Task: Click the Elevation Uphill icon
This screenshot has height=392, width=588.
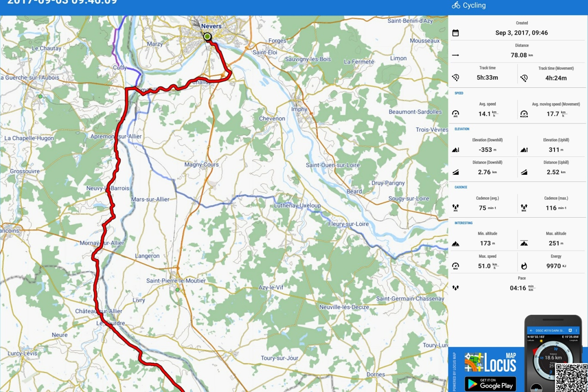Action: pyautogui.click(x=524, y=150)
